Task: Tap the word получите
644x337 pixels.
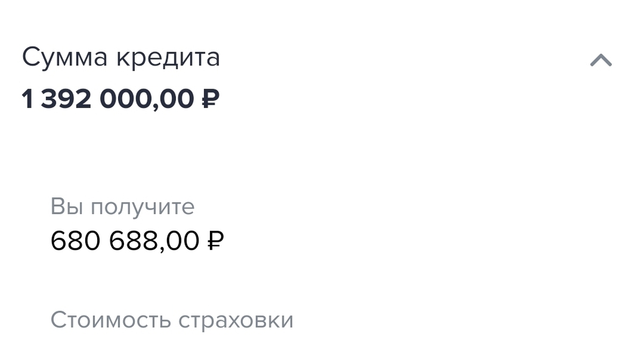Action: (x=142, y=207)
